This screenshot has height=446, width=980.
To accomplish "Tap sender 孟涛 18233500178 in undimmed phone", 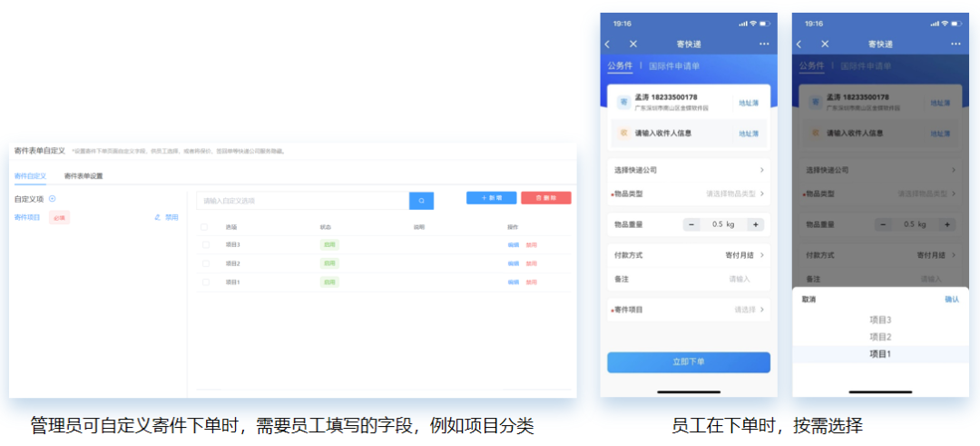I will 666,97.
